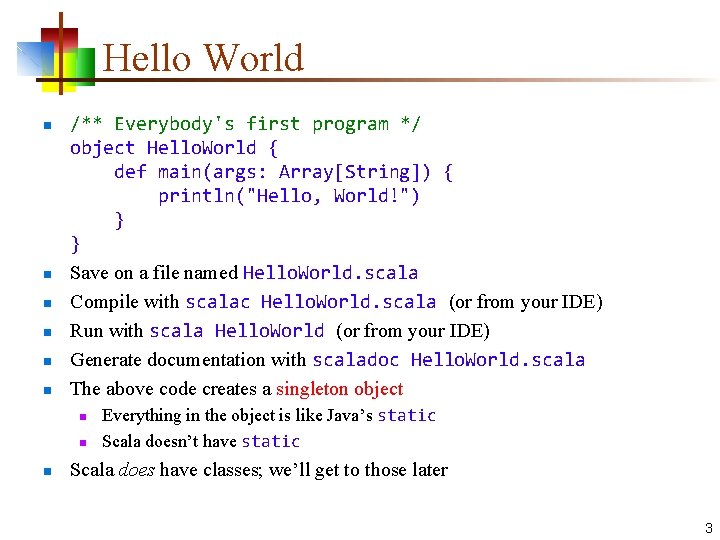Screen dimensions: 720x540
Task: Click '(or from your IDE)' on the Compile line
Action: click(526, 302)
